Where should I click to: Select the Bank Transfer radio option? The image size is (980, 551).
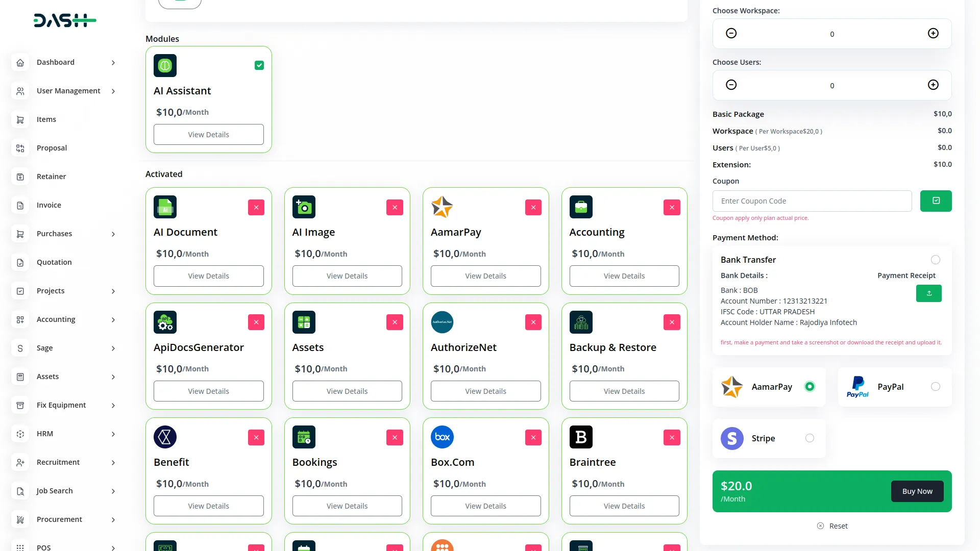(x=935, y=260)
